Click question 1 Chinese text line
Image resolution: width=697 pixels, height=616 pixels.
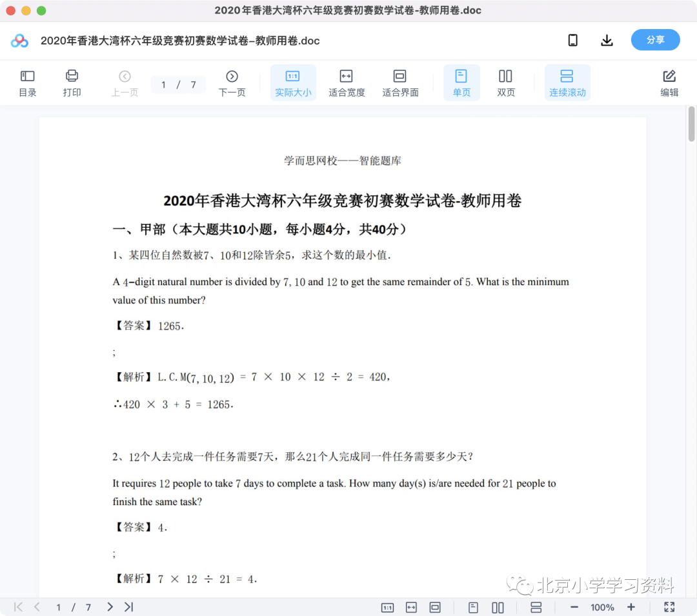point(252,255)
